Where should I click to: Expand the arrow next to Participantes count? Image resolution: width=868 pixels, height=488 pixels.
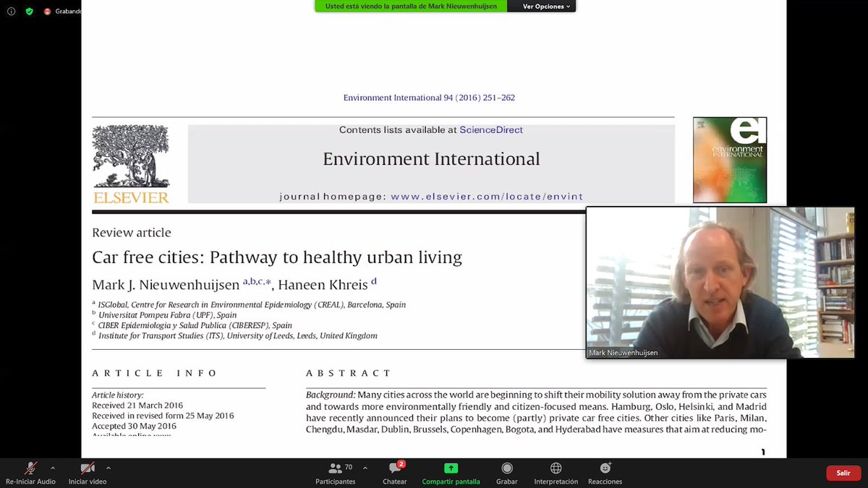tap(365, 468)
